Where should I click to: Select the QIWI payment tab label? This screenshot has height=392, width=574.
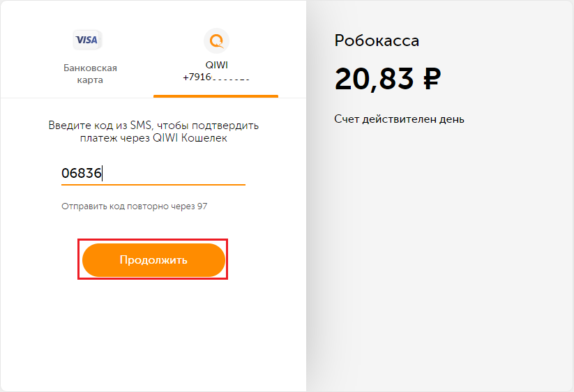pyautogui.click(x=216, y=65)
